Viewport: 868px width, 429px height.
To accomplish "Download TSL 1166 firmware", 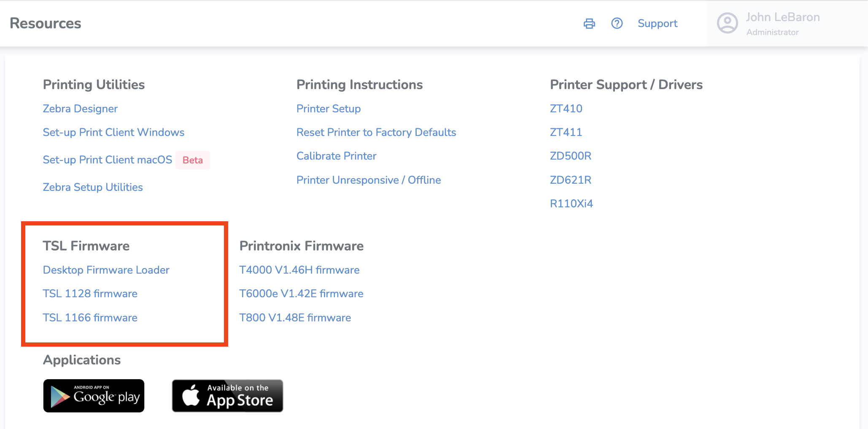I will [x=90, y=318].
